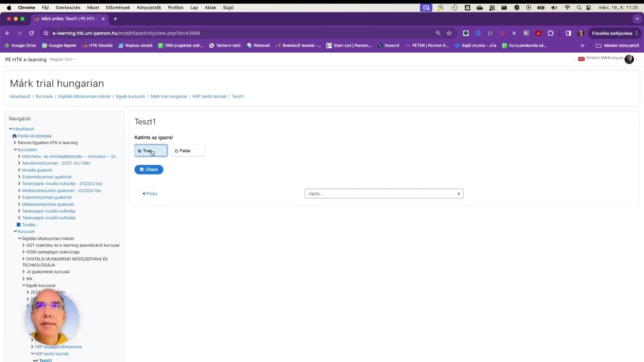
Task: Click the blue Check button
Action: point(148,169)
